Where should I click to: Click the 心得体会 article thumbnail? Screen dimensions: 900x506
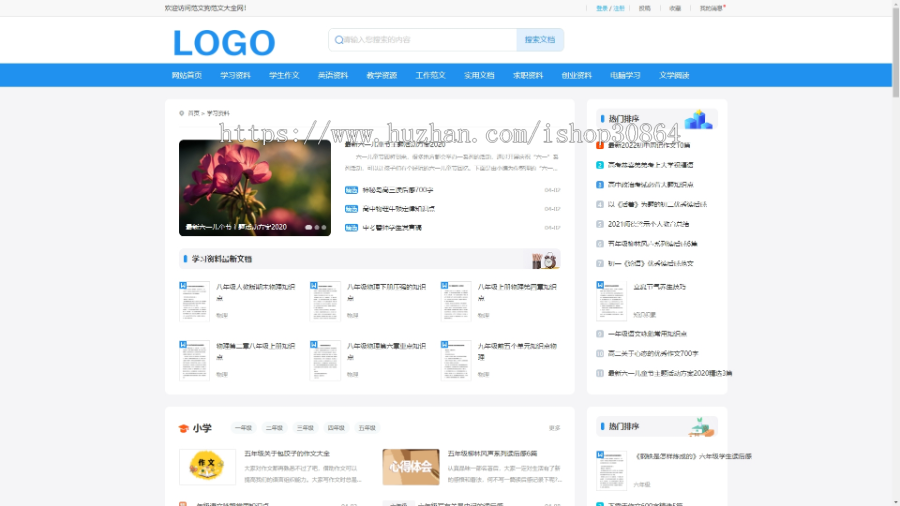click(411, 467)
